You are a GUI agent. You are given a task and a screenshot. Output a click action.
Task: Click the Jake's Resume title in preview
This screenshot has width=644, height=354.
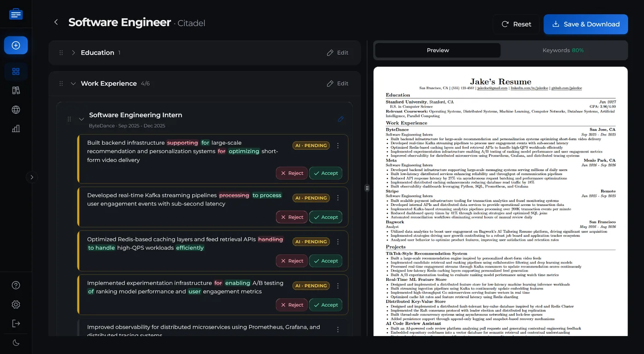[x=500, y=81]
